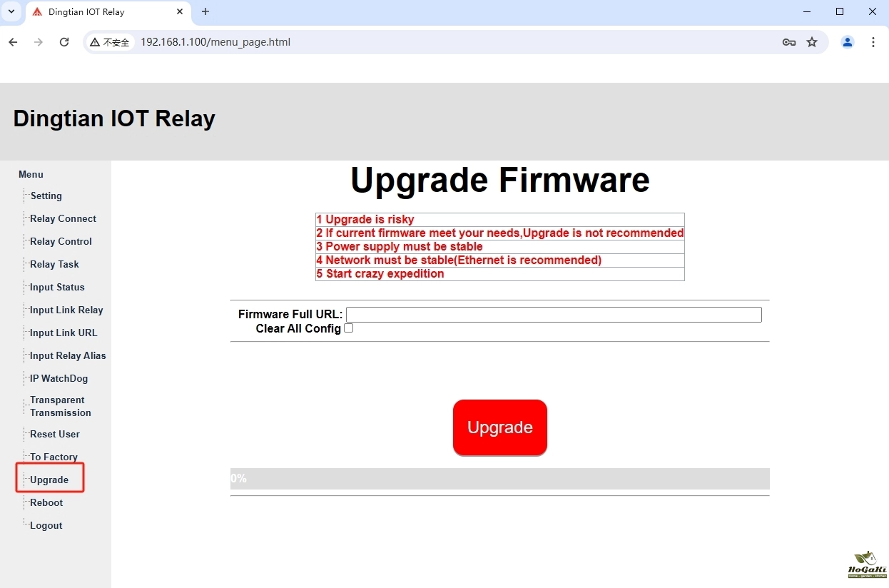Bookmark this page with star icon

pos(812,42)
